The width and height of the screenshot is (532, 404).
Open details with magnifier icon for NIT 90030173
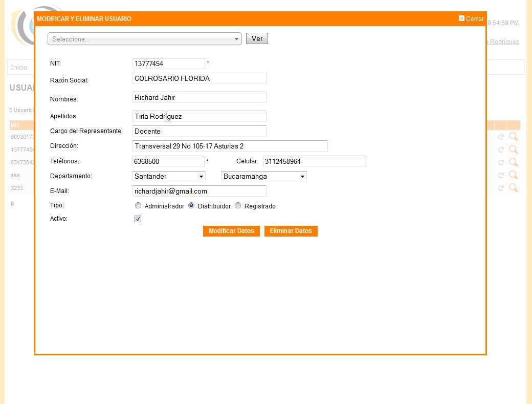pyautogui.click(x=514, y=137)
